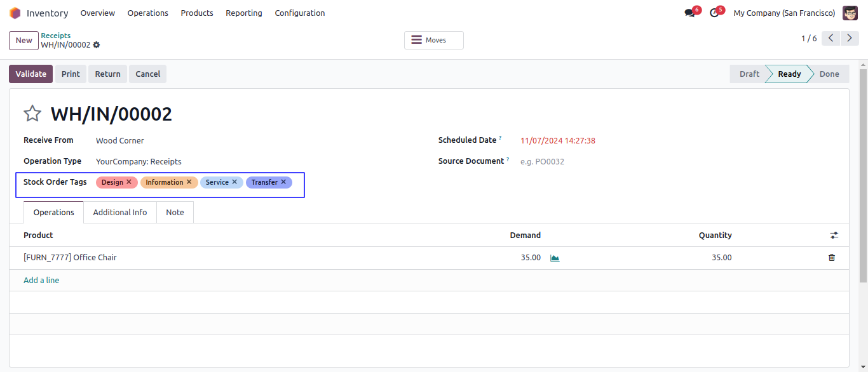868x372 pixels.
Task: Go to next record arrow
Action: pyautogui.click(x=850, y=38)
